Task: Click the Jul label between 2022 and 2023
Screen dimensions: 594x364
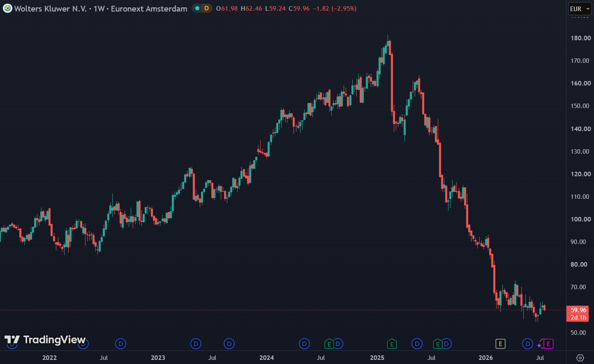Action: click(104, 358)
